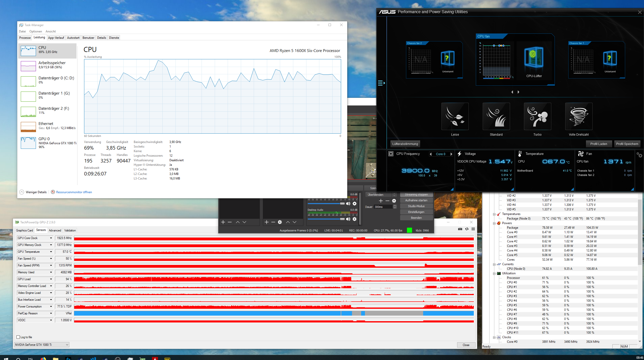Image resolution: width=644 pixels, height=360 pixels.
Task: Take GPU-Z screenshot with camera icon
Action: coord(460,229)
